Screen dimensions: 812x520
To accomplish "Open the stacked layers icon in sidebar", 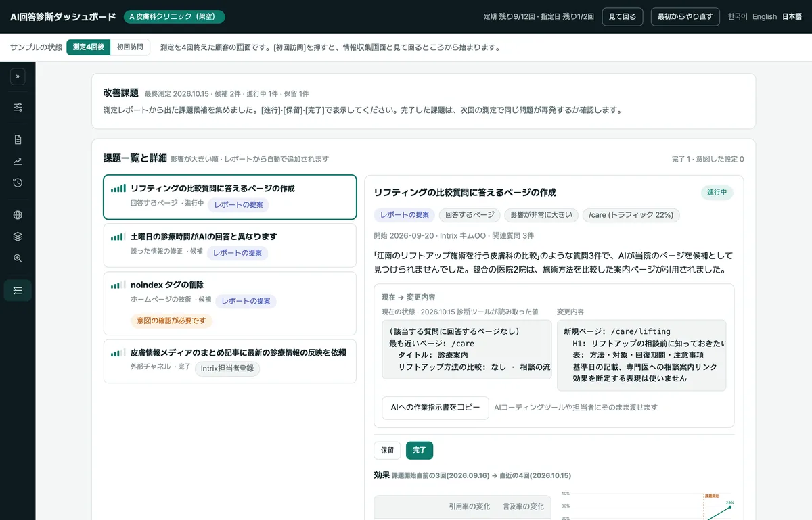I will pos(18,237).
